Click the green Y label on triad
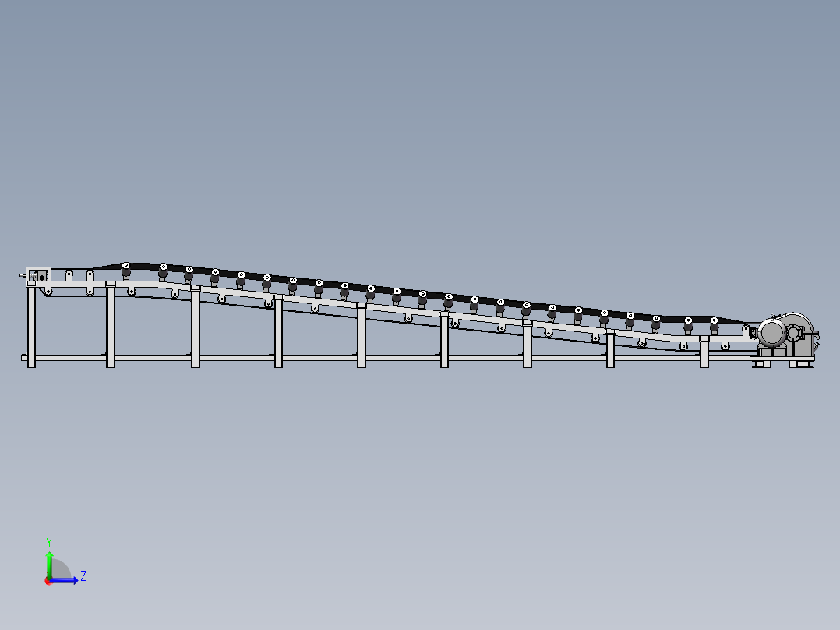 (49, 541)
